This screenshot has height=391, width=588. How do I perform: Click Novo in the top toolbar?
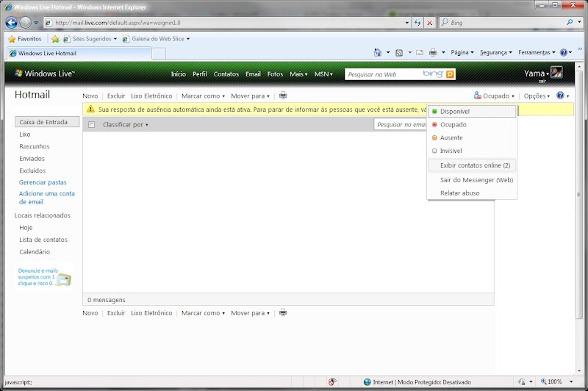pos(90,96)
